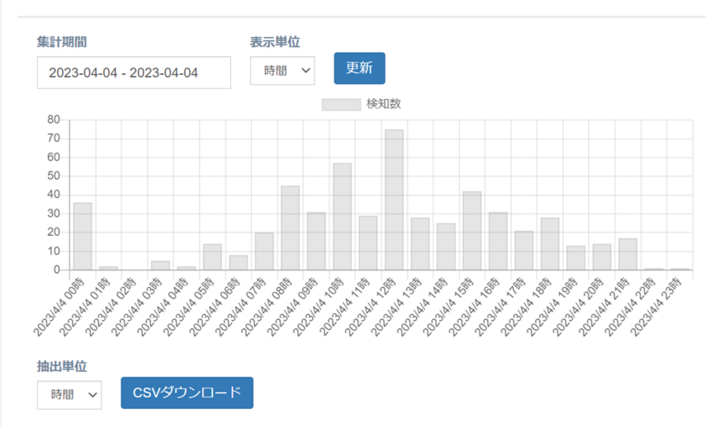Select the tallest bar at 12時

[394, 200]
